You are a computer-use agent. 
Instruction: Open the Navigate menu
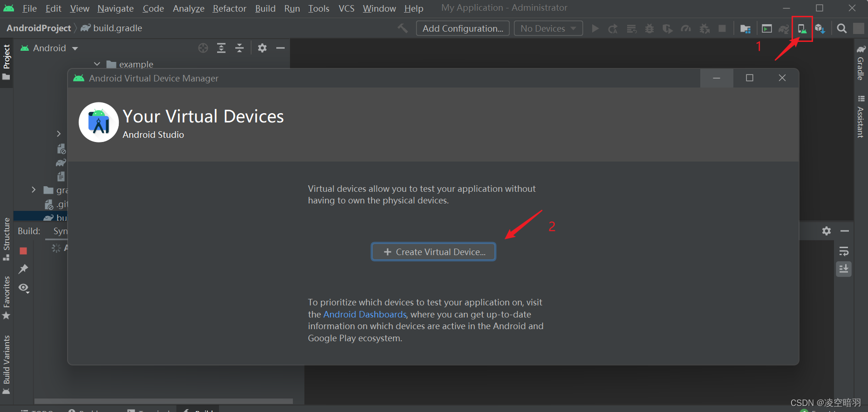[x=116, y=8]
